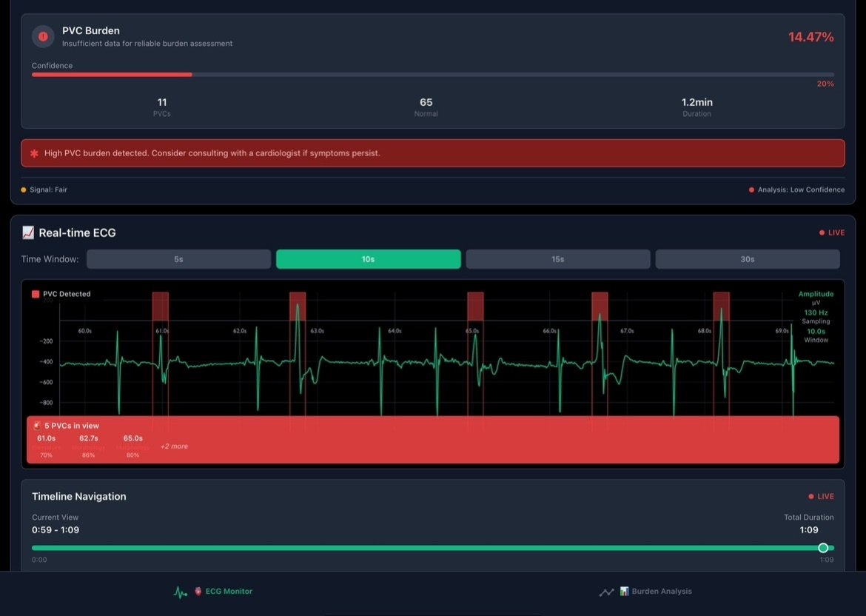Click the High PVC burden warning banner

[433, 153]
